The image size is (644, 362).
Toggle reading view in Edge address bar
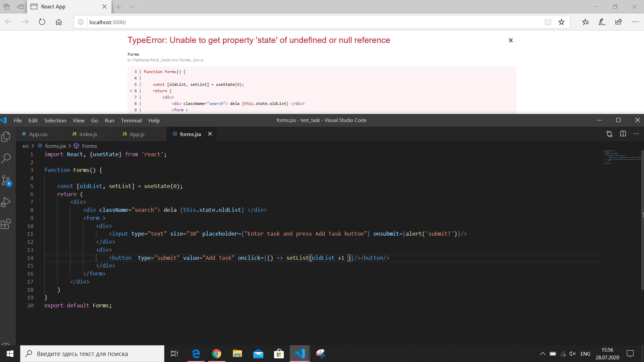pos(548,22)
